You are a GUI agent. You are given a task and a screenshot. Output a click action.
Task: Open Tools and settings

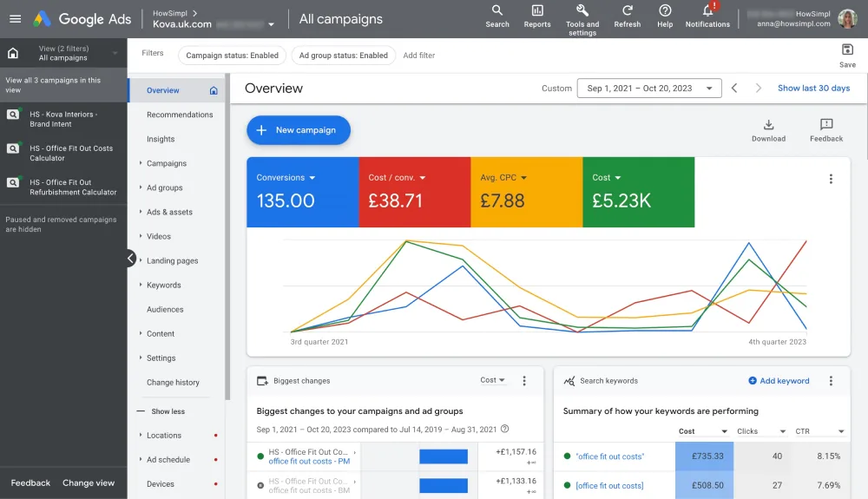(x=582, y=20)
